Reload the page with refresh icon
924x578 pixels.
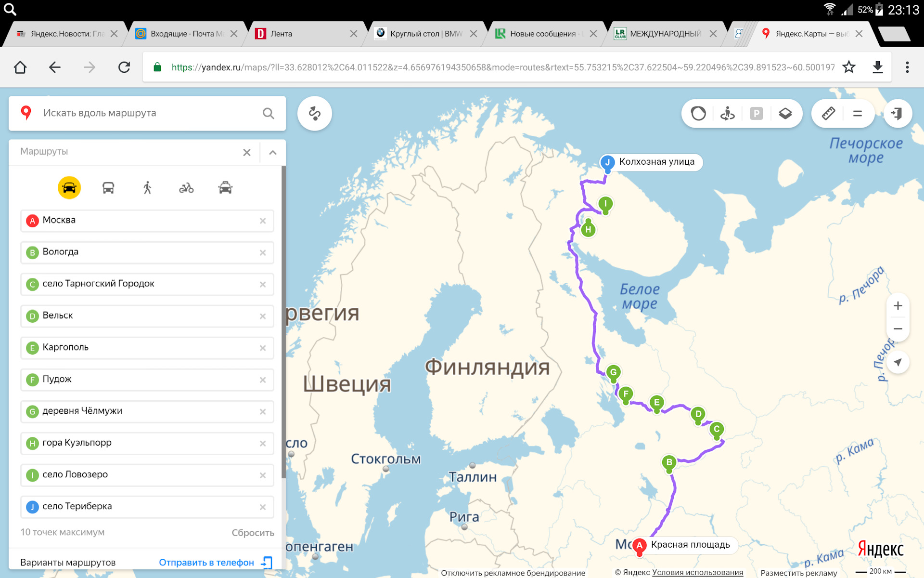124,67
